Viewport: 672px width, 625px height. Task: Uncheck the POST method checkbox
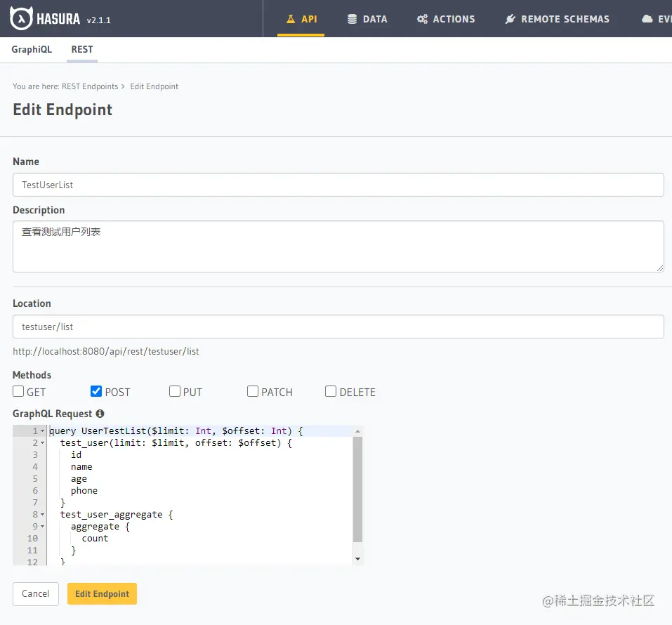click(96, 391)
